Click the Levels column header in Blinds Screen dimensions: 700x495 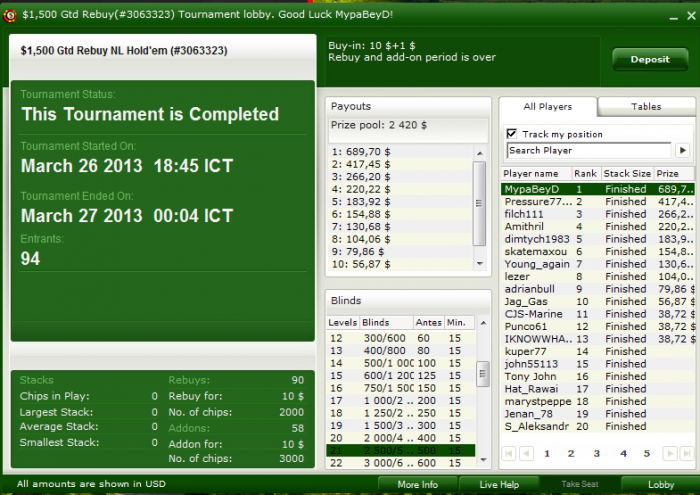pos(343,323)
